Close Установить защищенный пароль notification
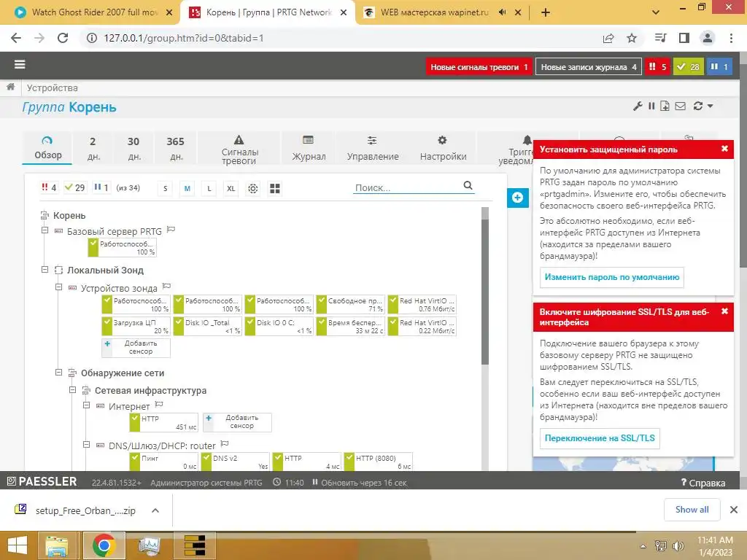Viewport: 747px width, 560px height. tap(724, 149)
